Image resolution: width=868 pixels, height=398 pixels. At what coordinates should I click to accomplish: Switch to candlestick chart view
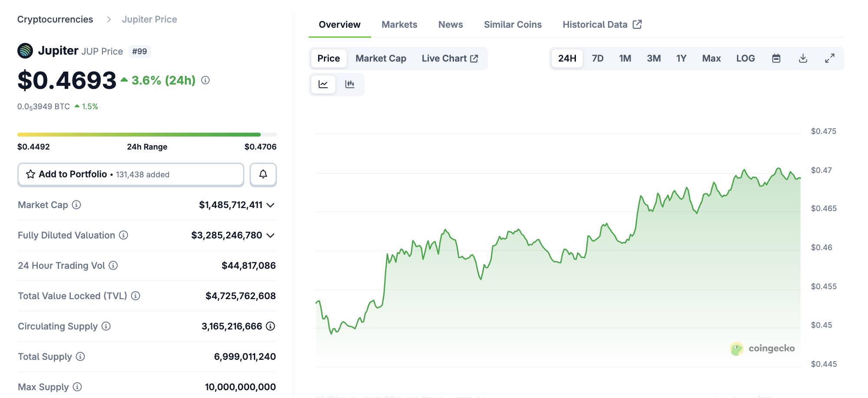point(350,84)
